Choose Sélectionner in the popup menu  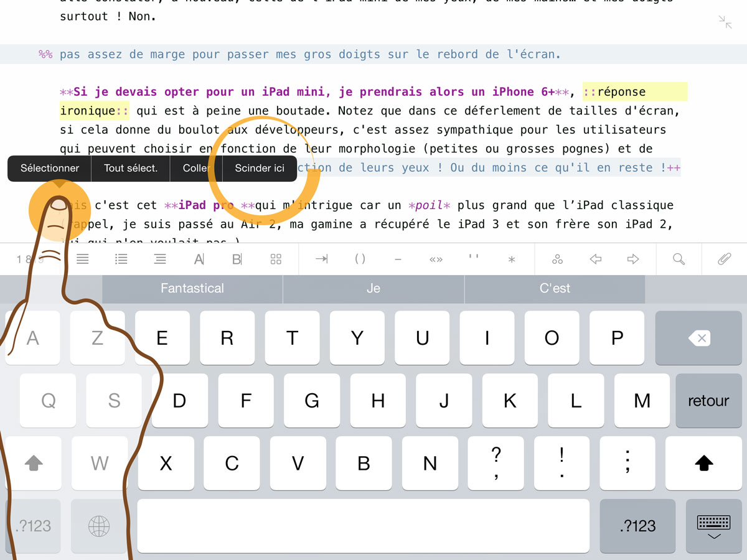click(x=50, y=168)
